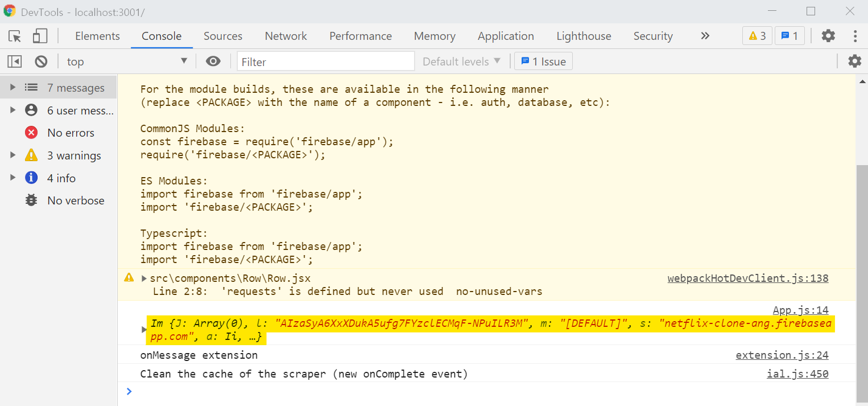Switch to the Security tab
The width and height of the screenshot is (868, 406).
(653, 36)
